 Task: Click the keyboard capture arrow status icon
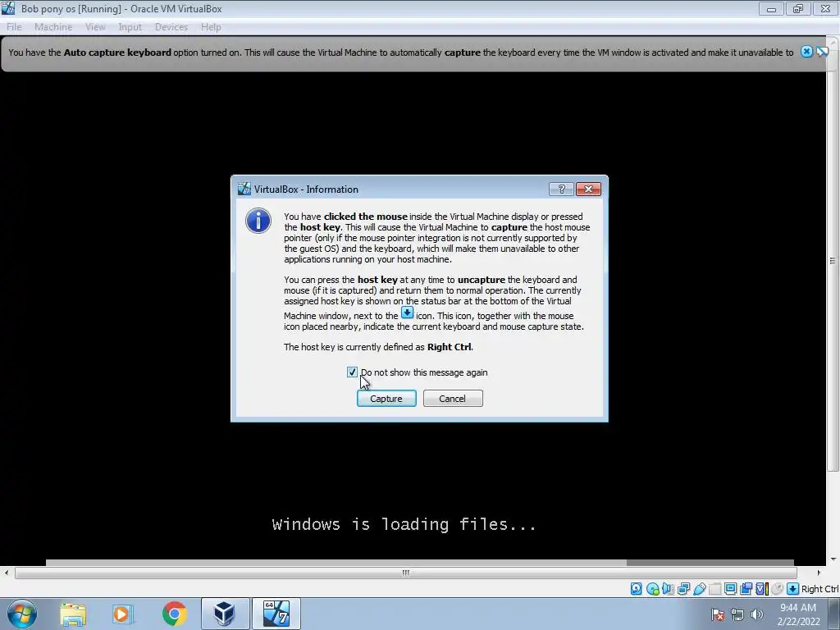(x=793, y=589)
